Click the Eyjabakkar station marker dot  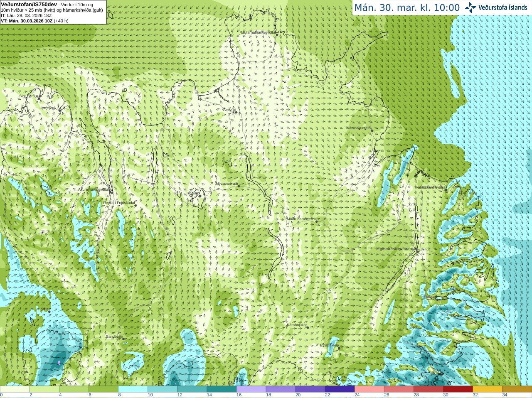[339, 348]
